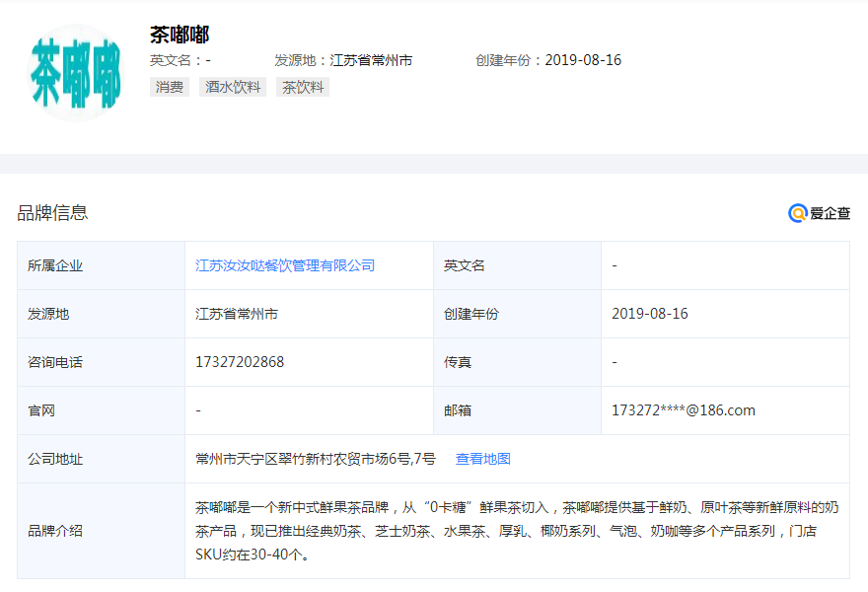Click the phone number 17327202868
The image size is (868, 592).
click(240, 362)
